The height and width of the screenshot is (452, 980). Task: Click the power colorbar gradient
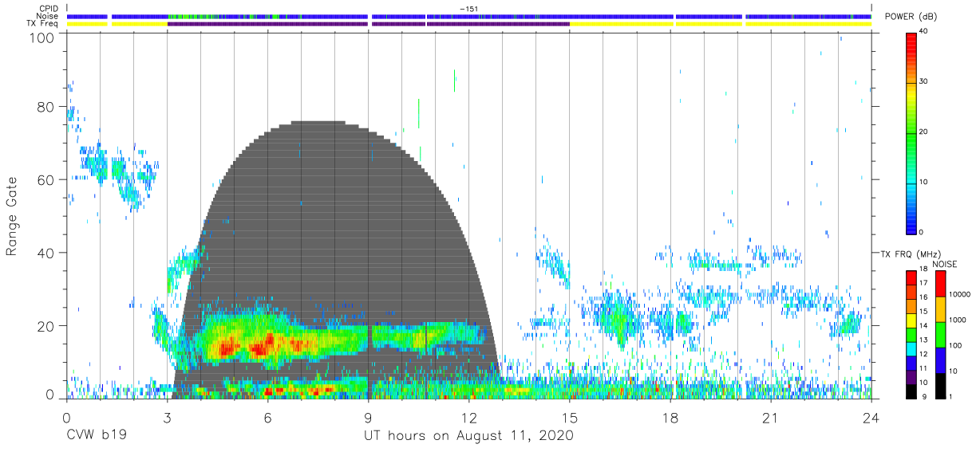(x=911, y=134)
